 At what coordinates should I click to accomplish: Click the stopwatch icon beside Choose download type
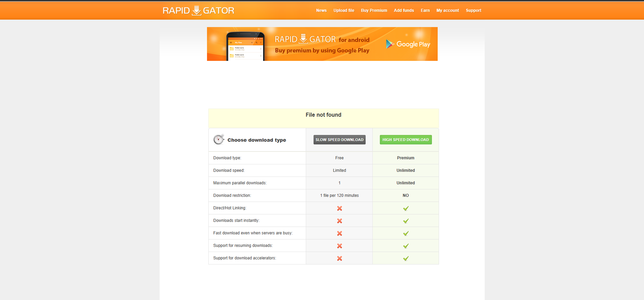(x=218, y=139)
